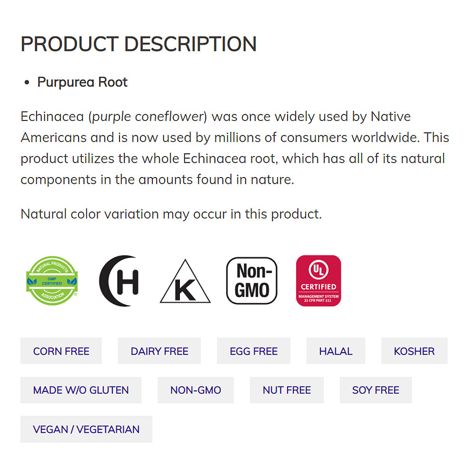The image size is (476, 476).
Task: Click the Nut Free tag
Action: tap(287, 390)
